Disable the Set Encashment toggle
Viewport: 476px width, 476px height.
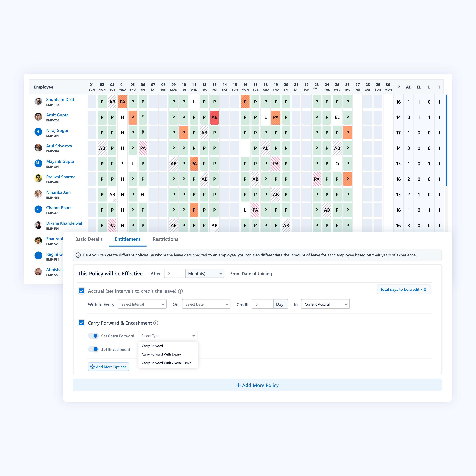(x=94, y=349)
